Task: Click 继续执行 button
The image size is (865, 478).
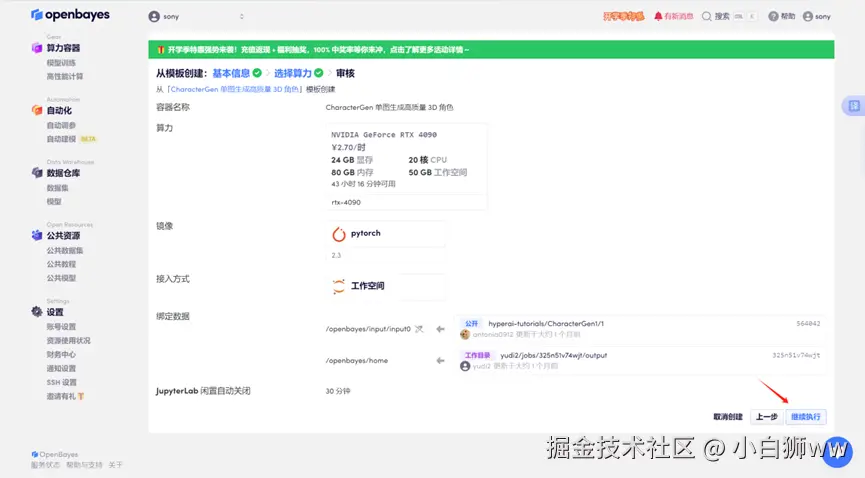Action: click(805, 417)
